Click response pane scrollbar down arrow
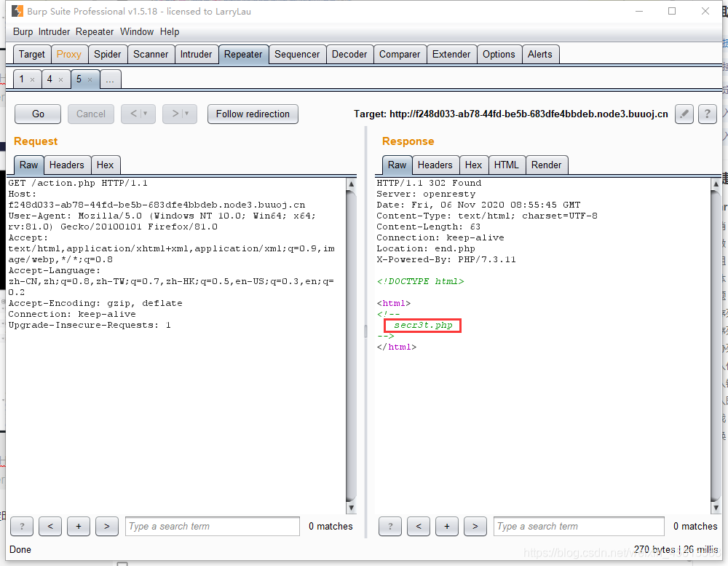 click(x=716, y=508)
